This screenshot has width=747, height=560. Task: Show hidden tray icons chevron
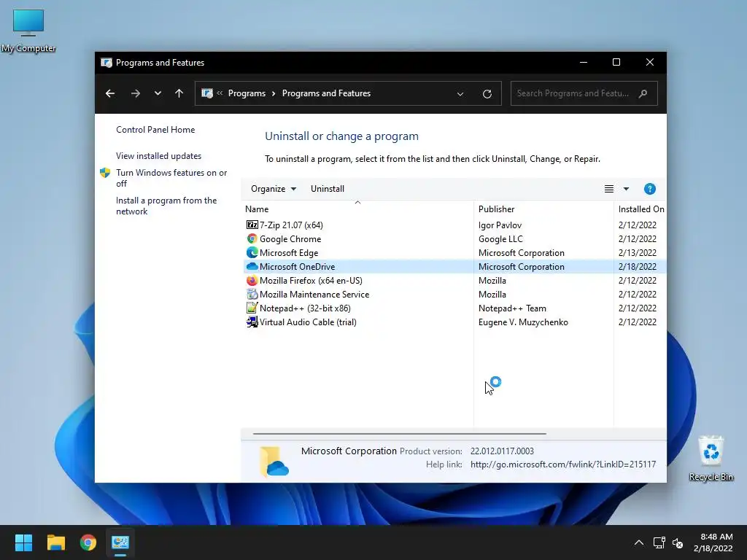639,542
